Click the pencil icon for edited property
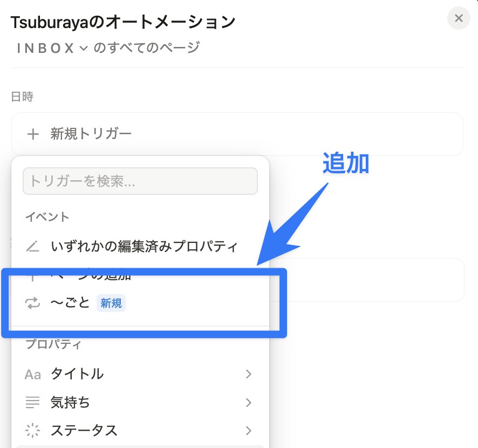The width and height of the screenshot is (478, 448). click(32, 246)
